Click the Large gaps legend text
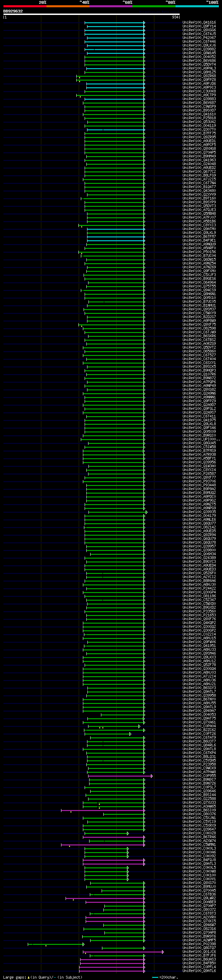The width and height of the screenshot is (222, 980). click(x=43, y=977)
